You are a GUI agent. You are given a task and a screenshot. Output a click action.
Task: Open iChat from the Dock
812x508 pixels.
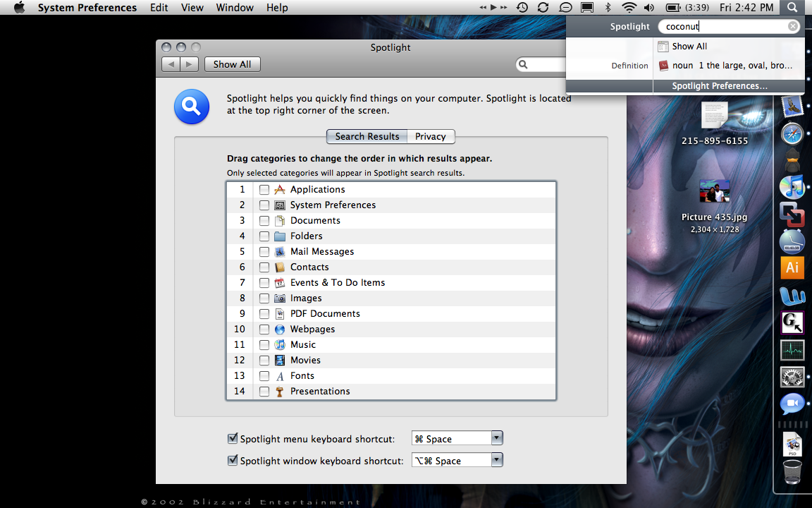[792, 404]
